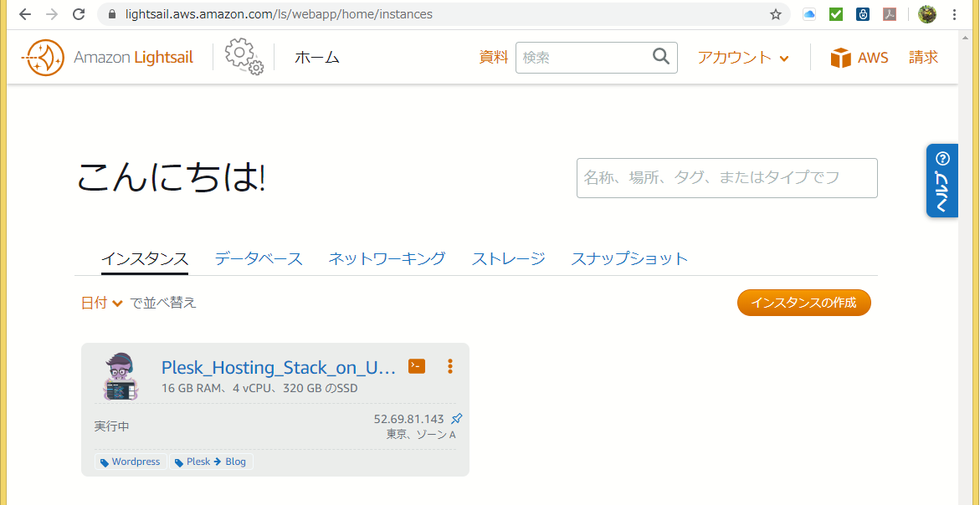Open the 請求 link
The height and width of the screenshot is (505, 980).
coord(923,58)
